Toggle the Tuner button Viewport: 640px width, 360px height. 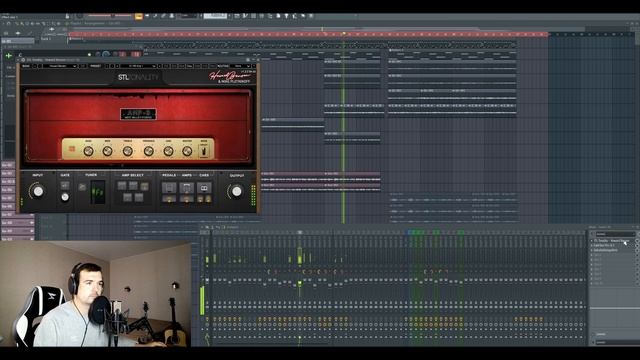(x=82, y=187)
